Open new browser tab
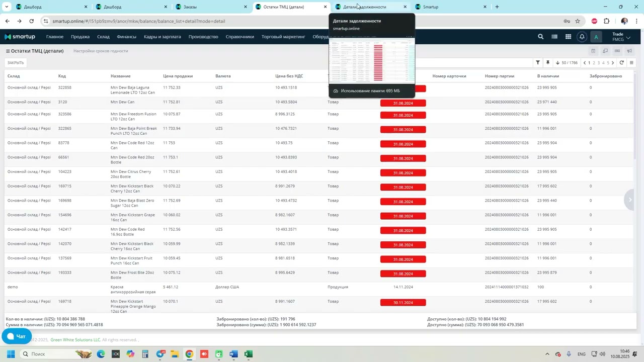The image size is (644, 362). click(x=497, y=7)
